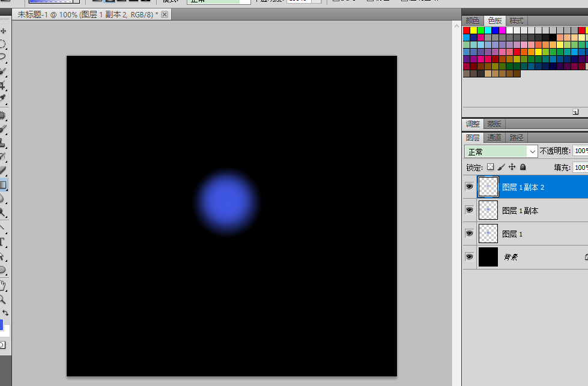Select the Gradient tool
The height and width of the screenshot is (386, 588).
pyautogui.click(x=3, y=185)
